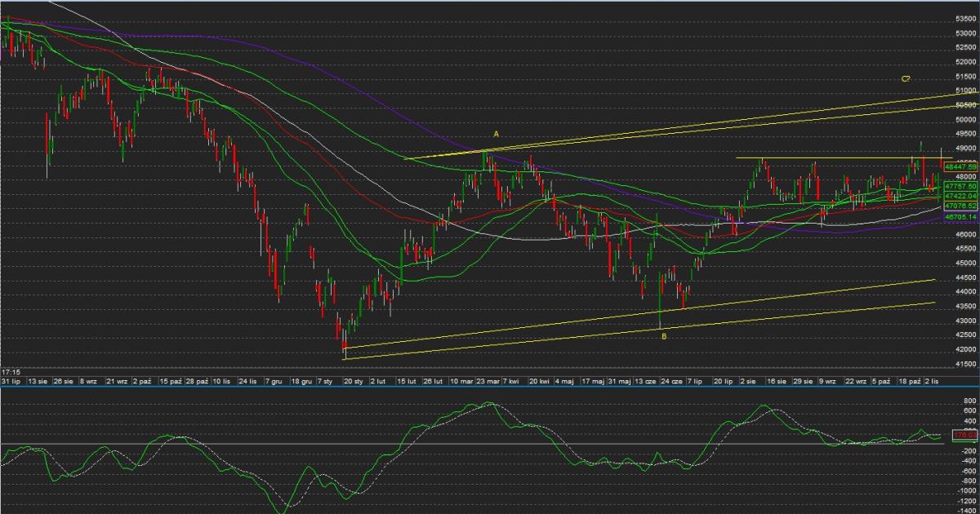This screenshot has width=980, height=514.
Task: Click the purple 46705.14 price tag
Action: [960, 218]
